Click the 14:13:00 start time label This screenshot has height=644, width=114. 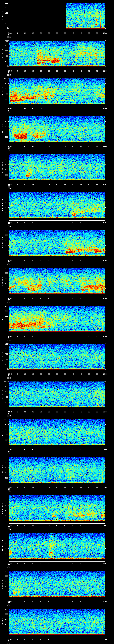coord(9,184)
